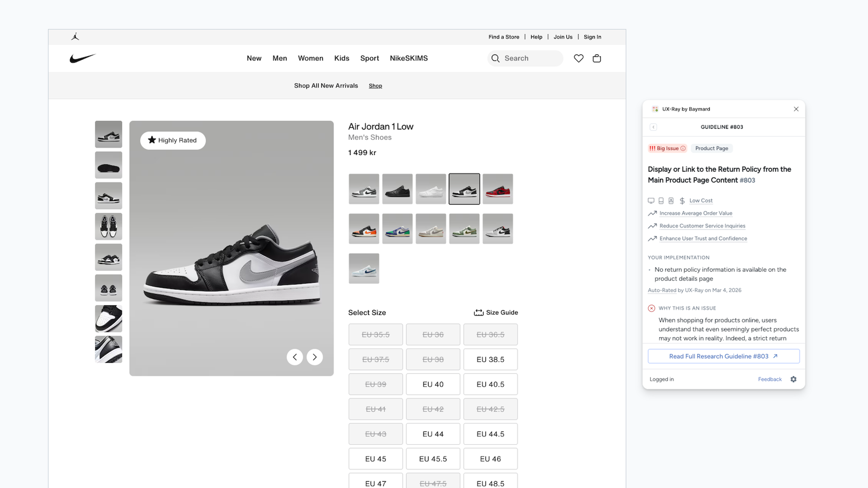This screenshot has width=868, height=488.
Task: Click the star icon in Highly Rated badge
Action: coord(152,140)
